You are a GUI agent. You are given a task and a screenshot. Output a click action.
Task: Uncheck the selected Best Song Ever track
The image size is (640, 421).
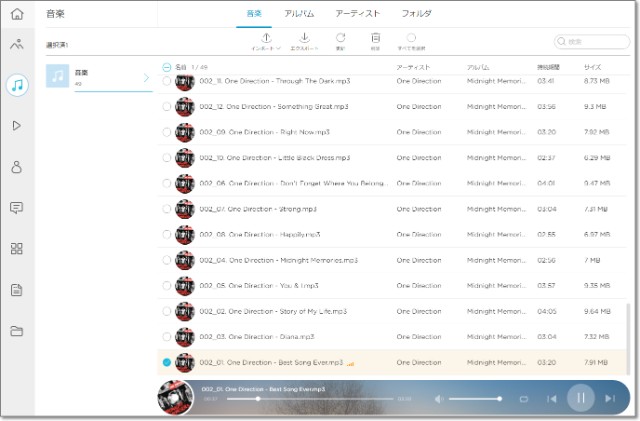pyautogui.click(x=166, y=363)
